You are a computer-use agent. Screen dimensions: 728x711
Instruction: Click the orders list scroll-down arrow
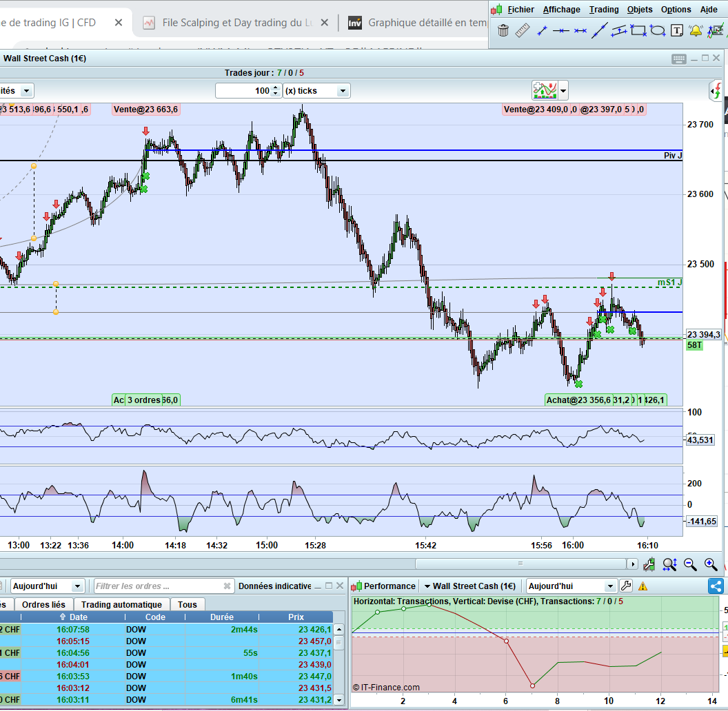coord(339,699)
